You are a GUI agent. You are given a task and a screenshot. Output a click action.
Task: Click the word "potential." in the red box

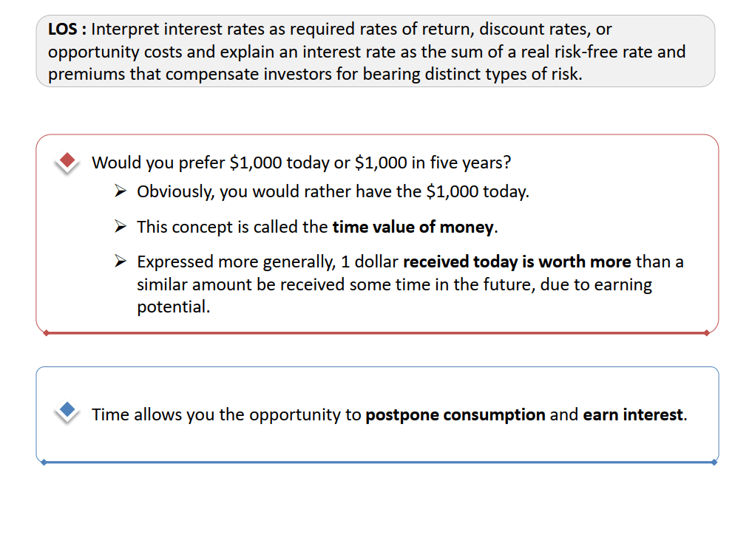click(x=173, y=307)
